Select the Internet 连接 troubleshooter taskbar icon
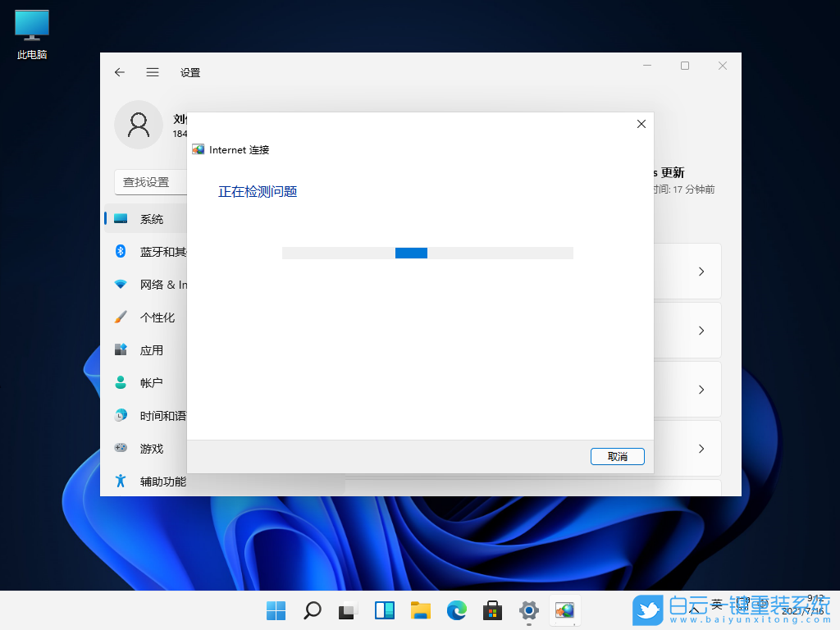The image size is (840, 630). pos(564,610)
